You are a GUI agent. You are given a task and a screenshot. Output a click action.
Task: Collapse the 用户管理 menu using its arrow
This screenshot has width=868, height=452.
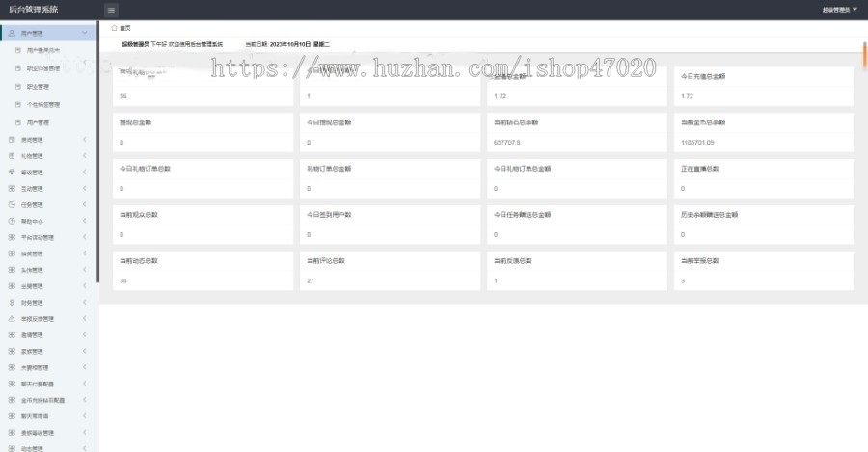coord(85,33)
